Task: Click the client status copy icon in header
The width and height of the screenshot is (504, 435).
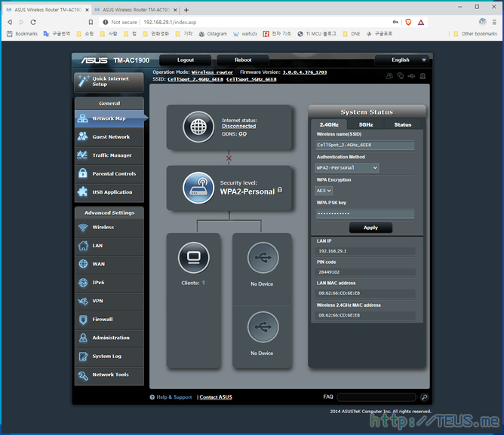Action: pos(400,76)
